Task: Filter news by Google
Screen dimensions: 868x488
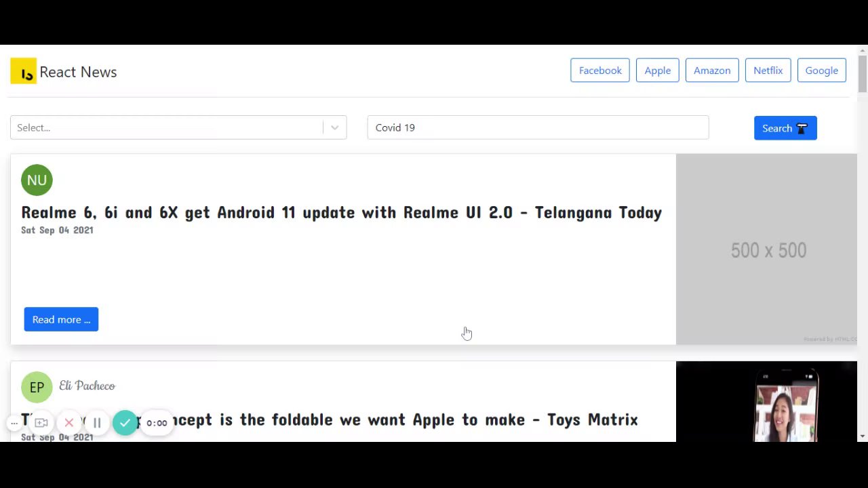Action: point(821,70)
